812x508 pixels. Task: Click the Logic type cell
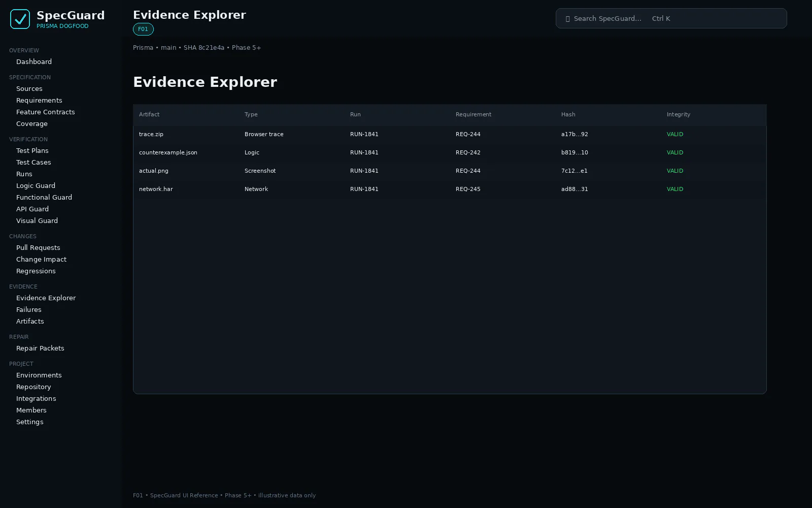click(x=252, y=152)
